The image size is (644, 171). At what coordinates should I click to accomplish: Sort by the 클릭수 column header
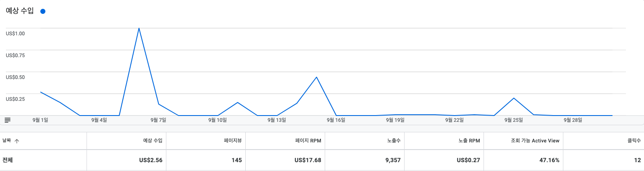[634, 141]
